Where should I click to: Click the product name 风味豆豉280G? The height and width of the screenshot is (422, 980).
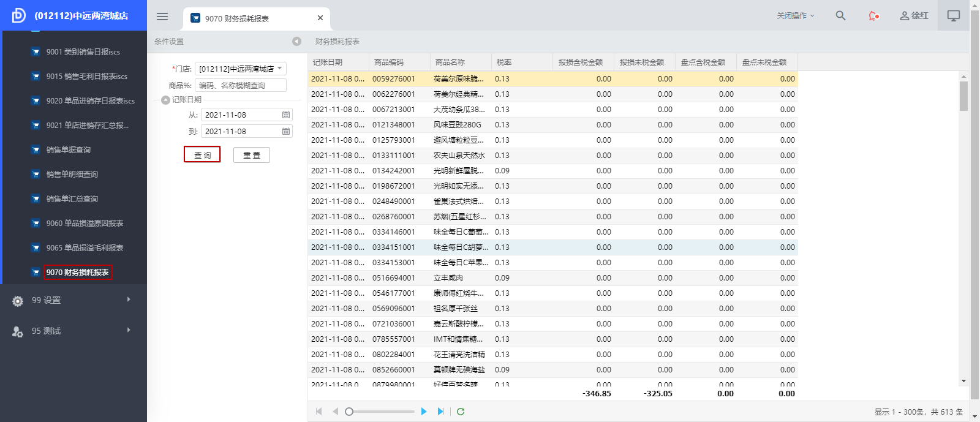pos(458,125)
